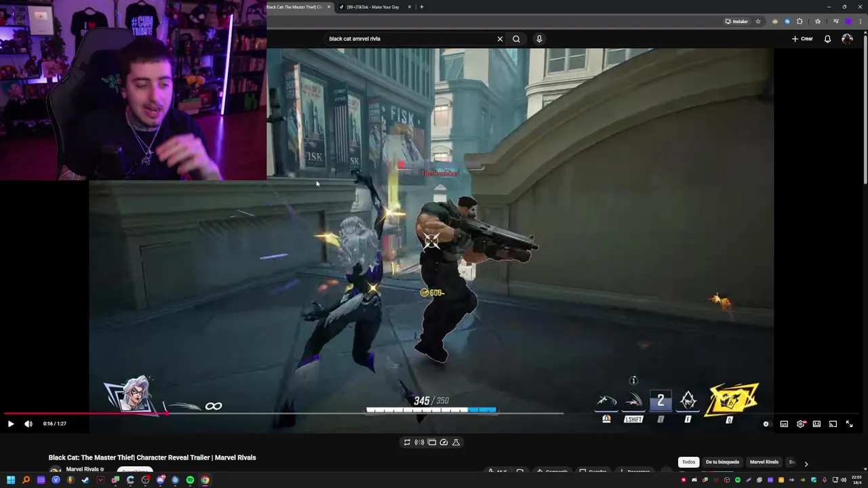This screenshot has width=868, height=488.
Task: Click the info circle icon in the video
Action: coord(633,380)
